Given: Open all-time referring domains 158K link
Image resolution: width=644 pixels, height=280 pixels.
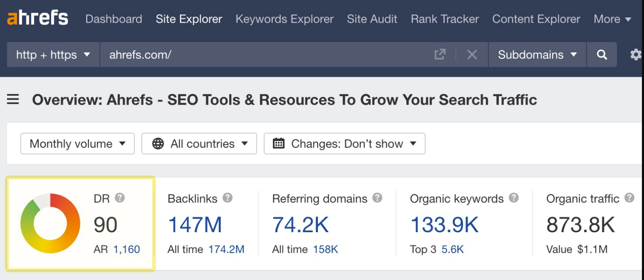Looking at the screenshot, I should click(325, 249).
